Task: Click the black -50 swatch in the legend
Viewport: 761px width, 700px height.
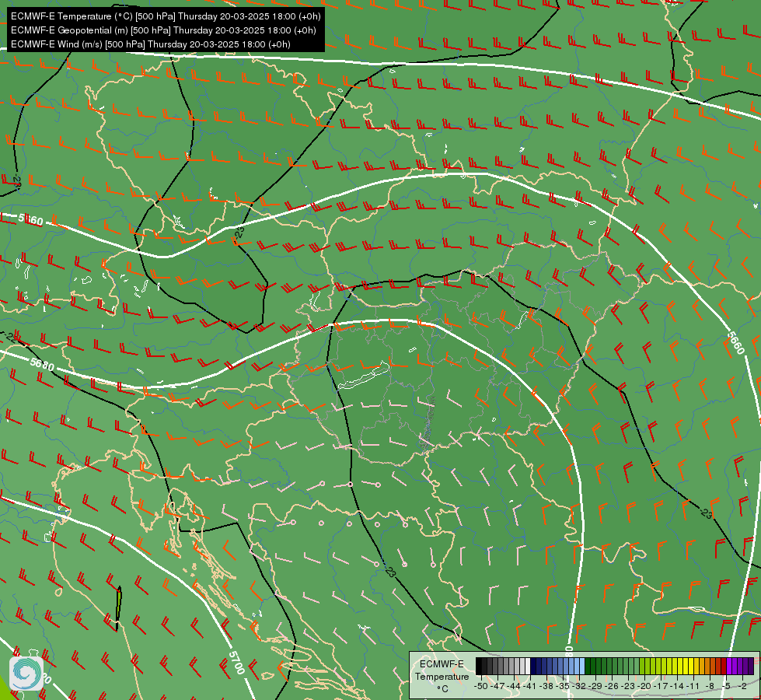Action: pos(479,666)
